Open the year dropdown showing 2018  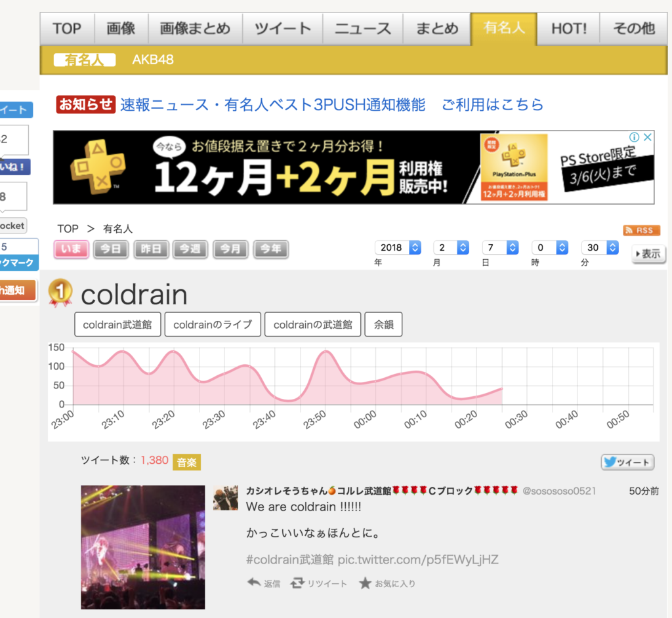point(398,248)
